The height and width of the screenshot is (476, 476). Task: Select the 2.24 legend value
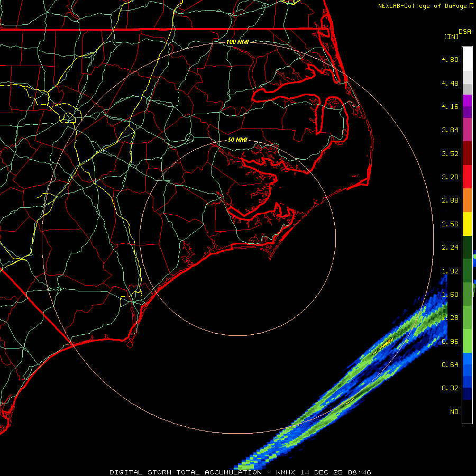[450, 247]
